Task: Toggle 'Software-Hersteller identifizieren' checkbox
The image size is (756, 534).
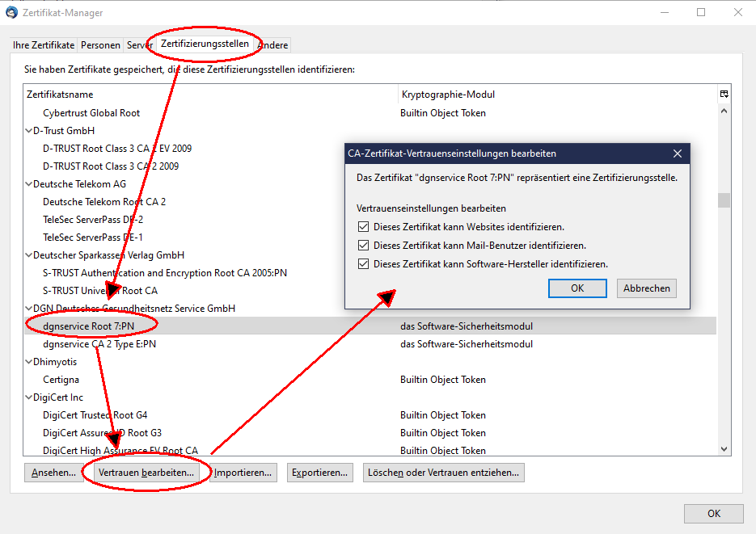Action: point(364,264)
